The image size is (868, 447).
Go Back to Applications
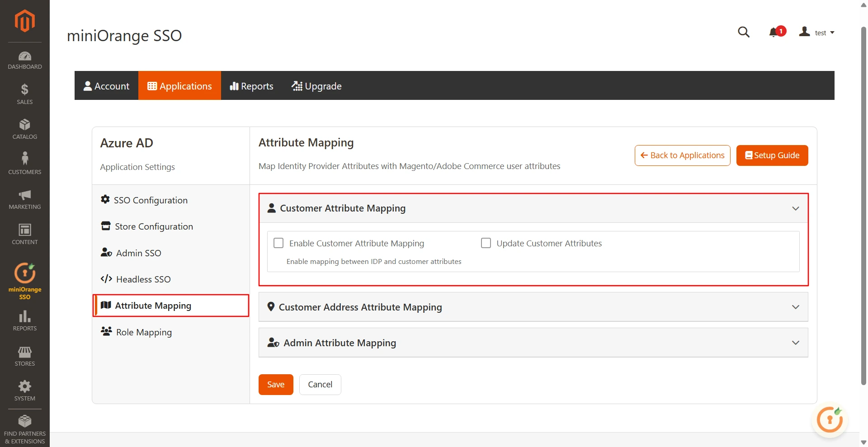682,155
